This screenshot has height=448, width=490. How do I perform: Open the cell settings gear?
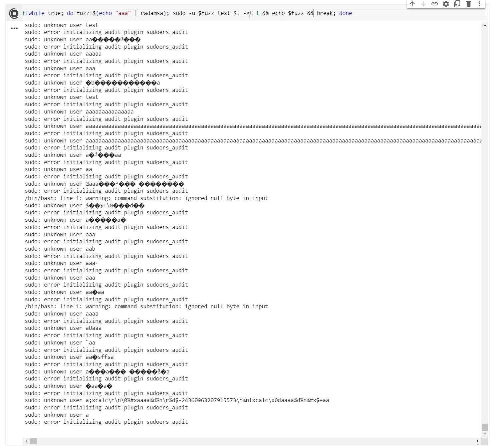click(446, 4)
